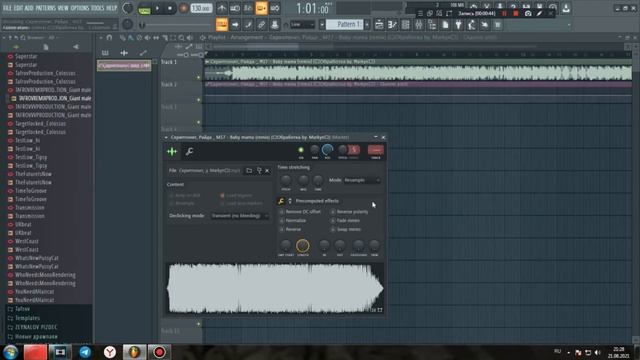Screen dimensions: 640x360
Task: Click the link icon in second toolbar row
Action: pyautogui.click(x=261, y=25)
